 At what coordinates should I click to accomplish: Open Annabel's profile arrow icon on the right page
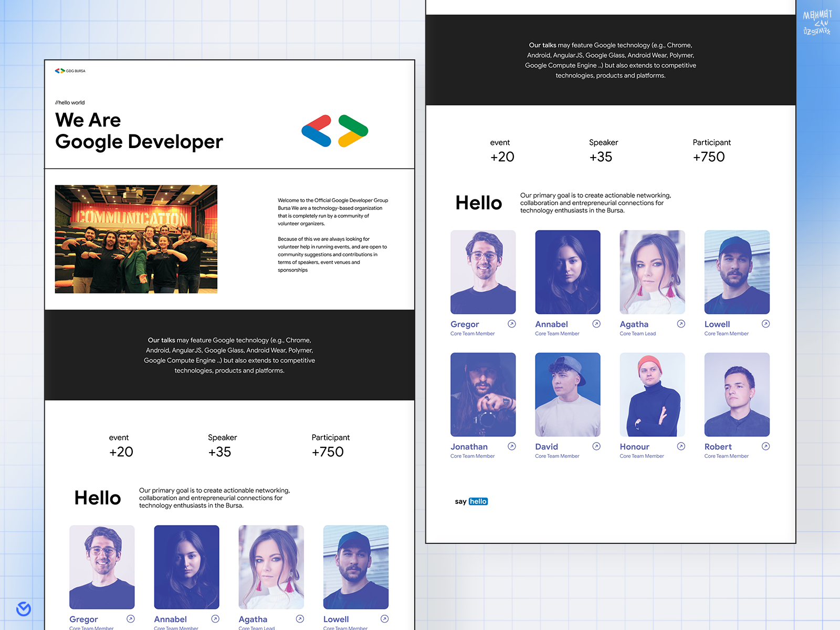[596, 324]
